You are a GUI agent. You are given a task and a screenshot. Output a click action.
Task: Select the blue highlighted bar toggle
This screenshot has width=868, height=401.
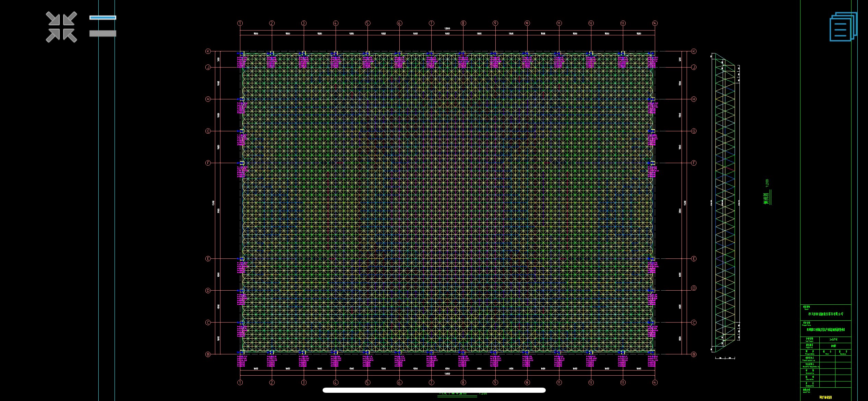pyautogui.click(x=103, y=17)
